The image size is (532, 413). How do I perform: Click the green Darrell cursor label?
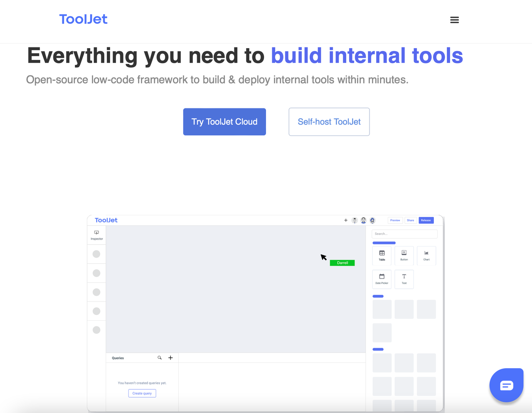pos(342,263)
